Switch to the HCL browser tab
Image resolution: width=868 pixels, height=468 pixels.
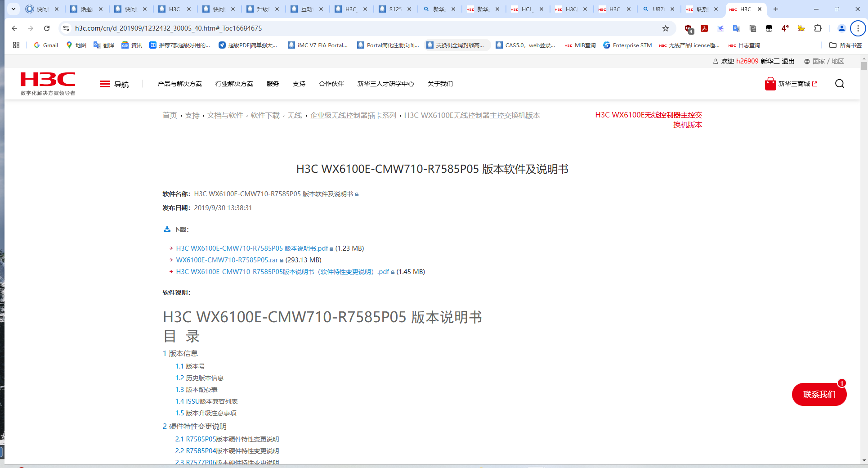tap(527, 9)
